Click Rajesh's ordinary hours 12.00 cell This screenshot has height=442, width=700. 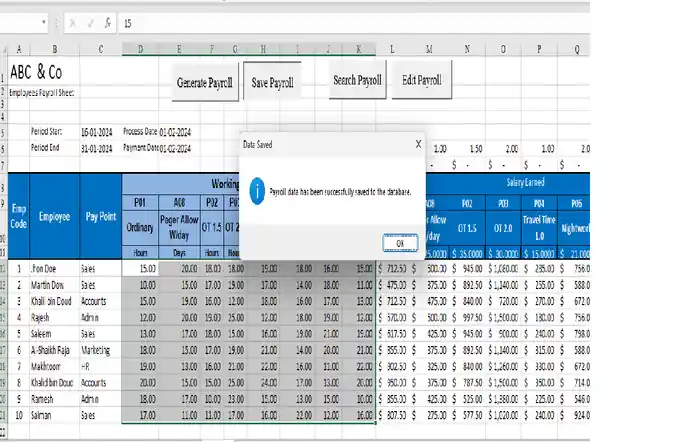[x=140, y=317]
